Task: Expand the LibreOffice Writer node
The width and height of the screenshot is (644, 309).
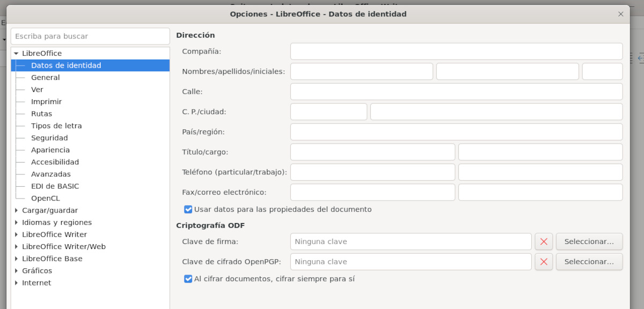Action: click(x=16, y=234)
